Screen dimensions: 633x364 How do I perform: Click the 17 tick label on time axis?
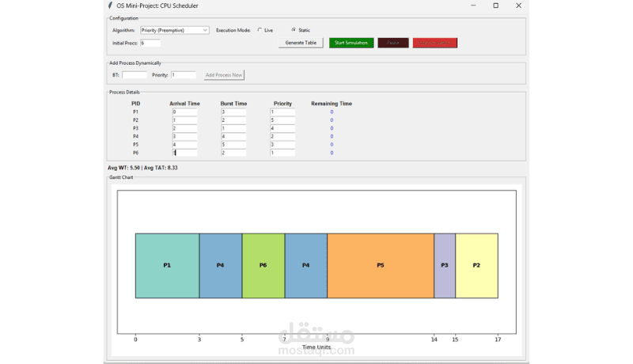pyautogui.click(x=498, y=339)
